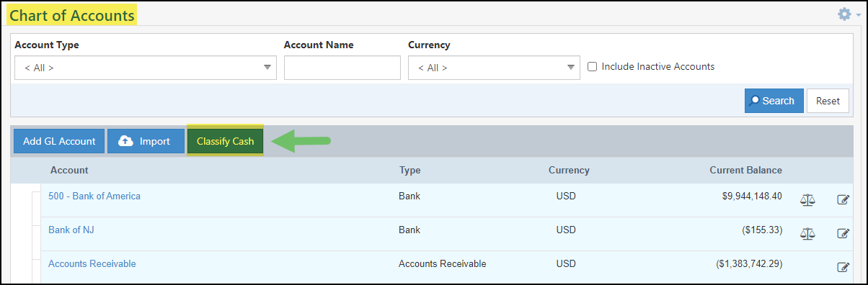Select the ($1,383,742.29) balance value

pyautogui.click(x=749, y=263)
